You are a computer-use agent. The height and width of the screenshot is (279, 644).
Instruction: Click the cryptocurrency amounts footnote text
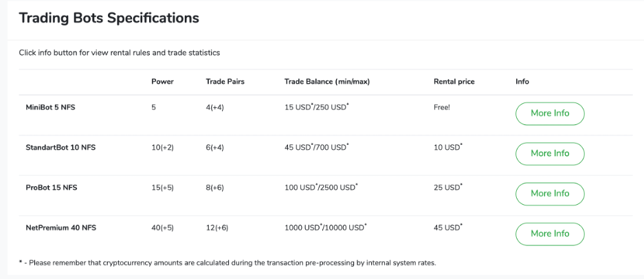tap(230, 263)
